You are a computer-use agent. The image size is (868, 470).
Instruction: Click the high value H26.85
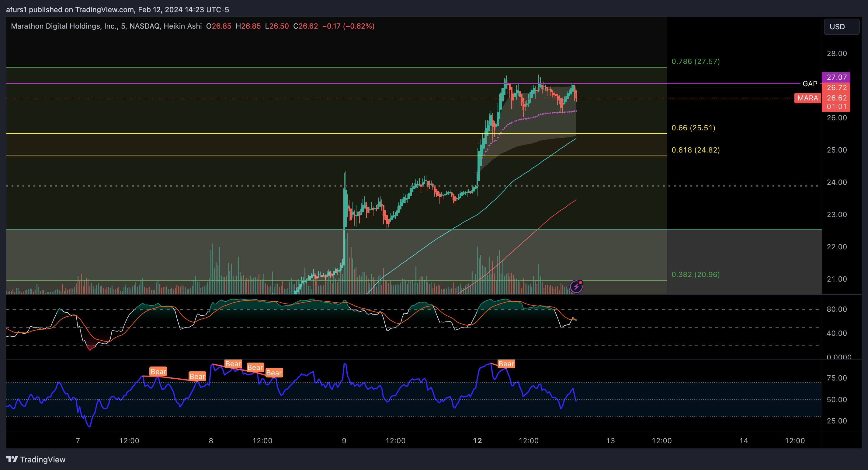pyautogui.click(x=248, y=26)
